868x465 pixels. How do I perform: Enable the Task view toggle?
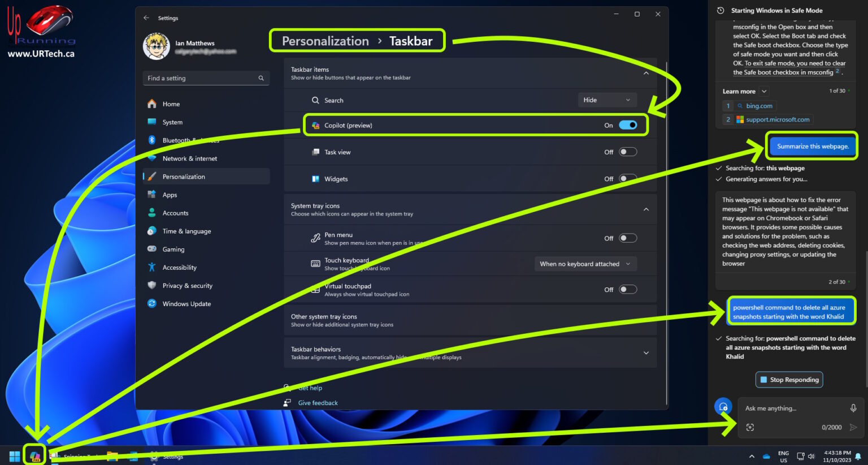coord(627,152)
